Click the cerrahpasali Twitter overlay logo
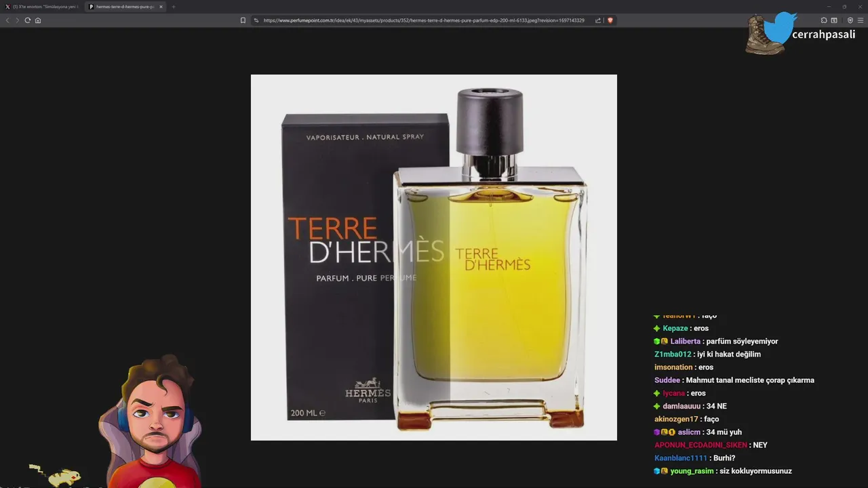Screen dimensions: 868x488 (x=800, y=33)
